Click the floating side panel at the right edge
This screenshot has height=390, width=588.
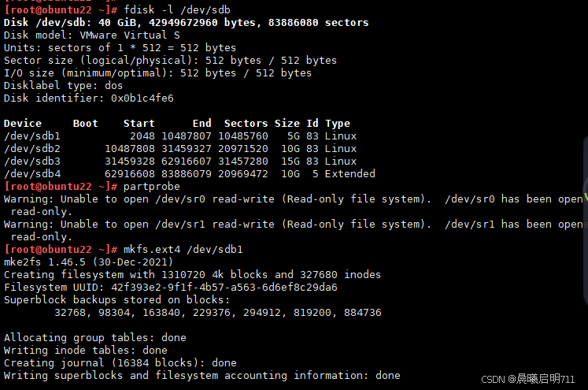(586, 221)
